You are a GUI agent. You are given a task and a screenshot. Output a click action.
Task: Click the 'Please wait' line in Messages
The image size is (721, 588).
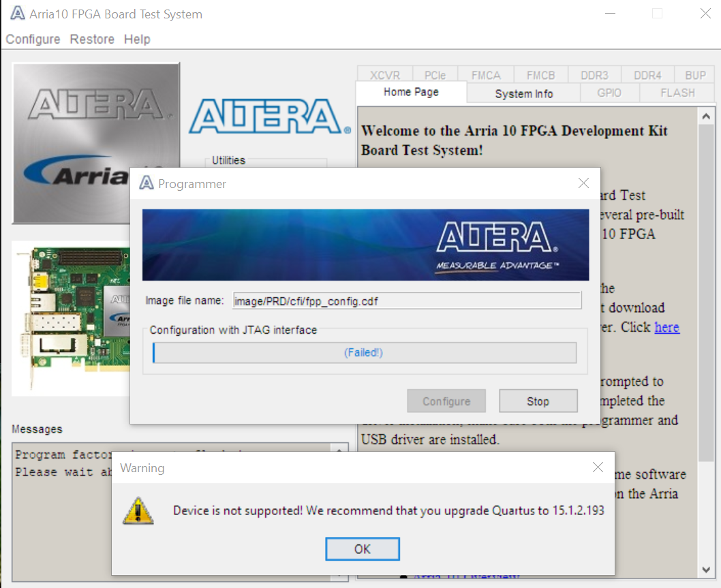63,472
